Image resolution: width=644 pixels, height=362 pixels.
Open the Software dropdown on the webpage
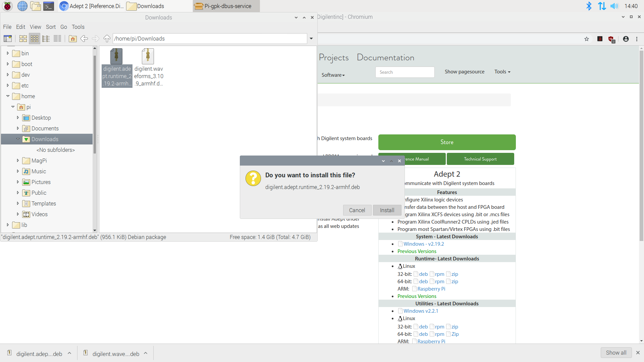point(333,75)
